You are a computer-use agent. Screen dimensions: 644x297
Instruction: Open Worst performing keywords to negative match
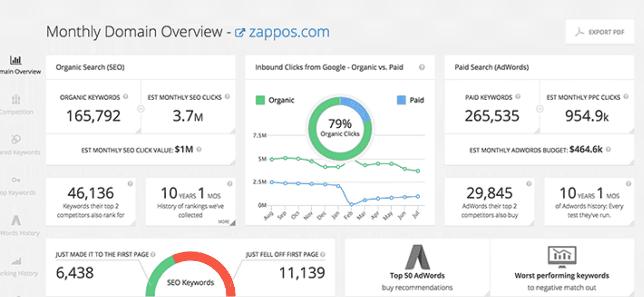pos(562,267)
